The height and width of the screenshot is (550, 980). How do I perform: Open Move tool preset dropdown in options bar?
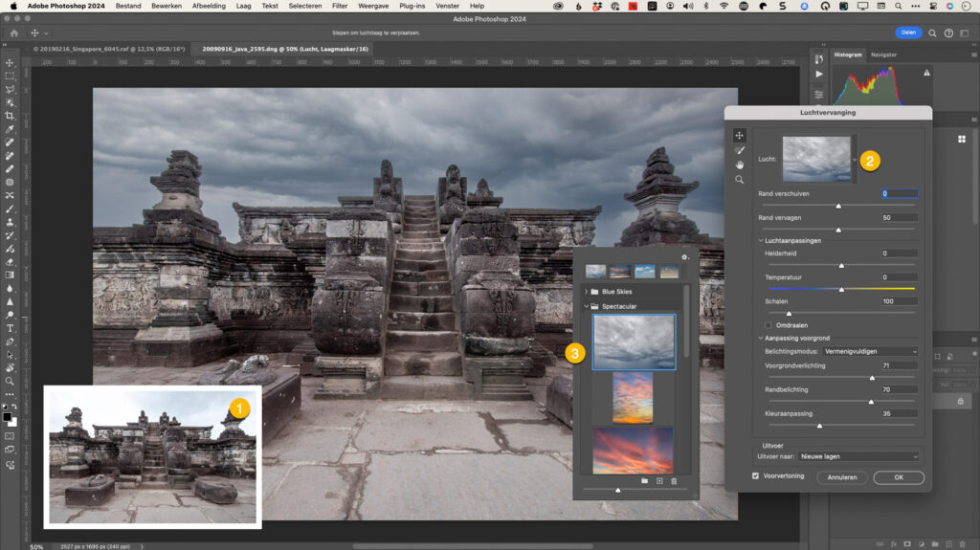click(46, 33)
